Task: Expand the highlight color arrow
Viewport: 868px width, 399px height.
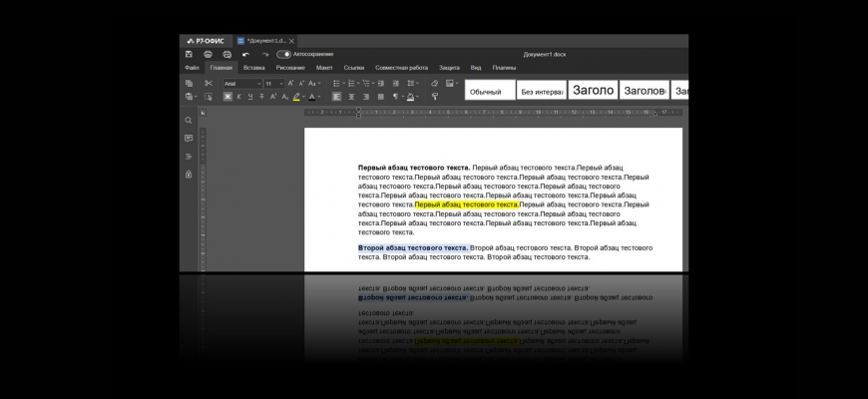Action: click(304, 97)
